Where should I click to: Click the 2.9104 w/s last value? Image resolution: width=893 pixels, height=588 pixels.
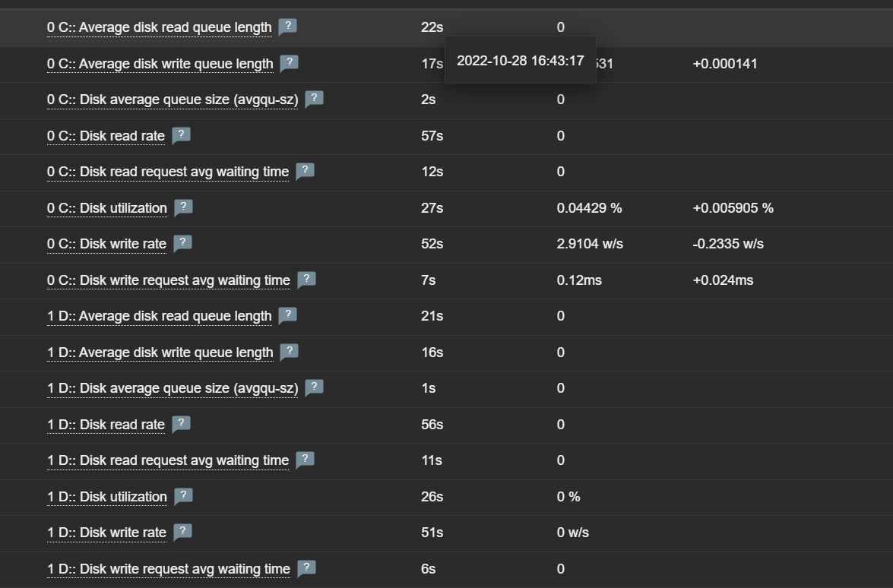590,244
